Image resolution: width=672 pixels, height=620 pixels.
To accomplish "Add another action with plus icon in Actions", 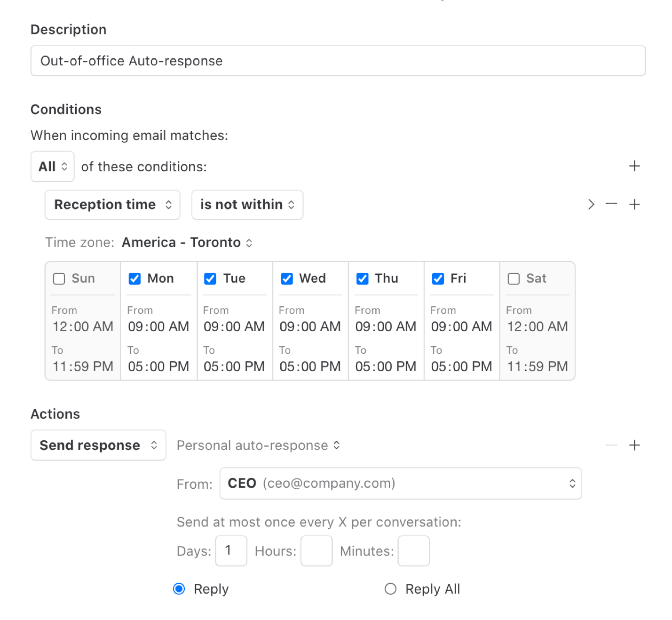I will [634, 445].
